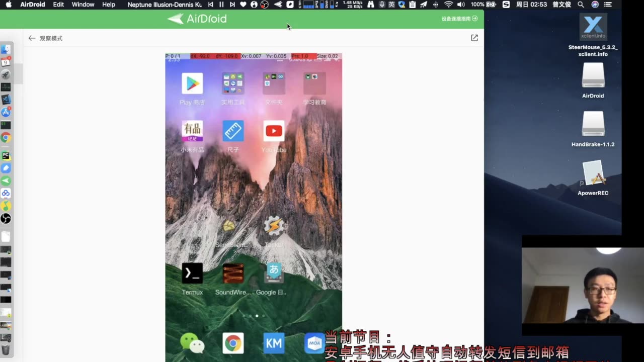Click the battery 100% indicator
Screen dimensions: 644x362
[x=484, y=5]
